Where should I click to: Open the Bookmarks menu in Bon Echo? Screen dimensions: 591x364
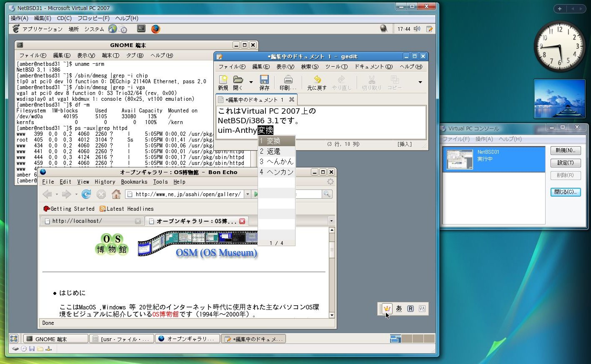pos(134,182)
